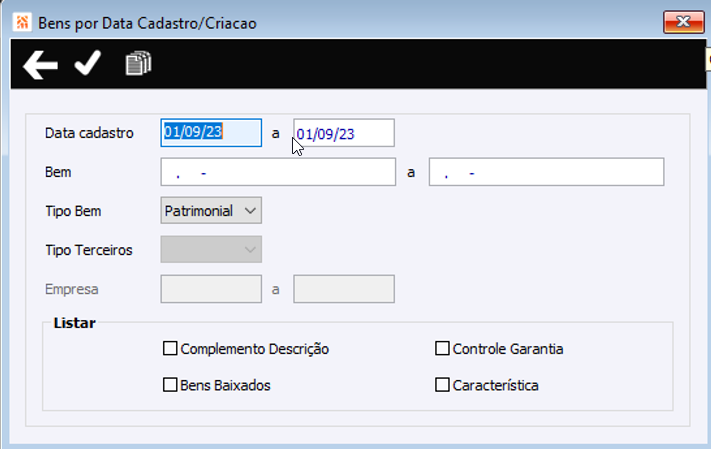Click the second Empresa input field
The image size is (711, 449).
(344, 289)
